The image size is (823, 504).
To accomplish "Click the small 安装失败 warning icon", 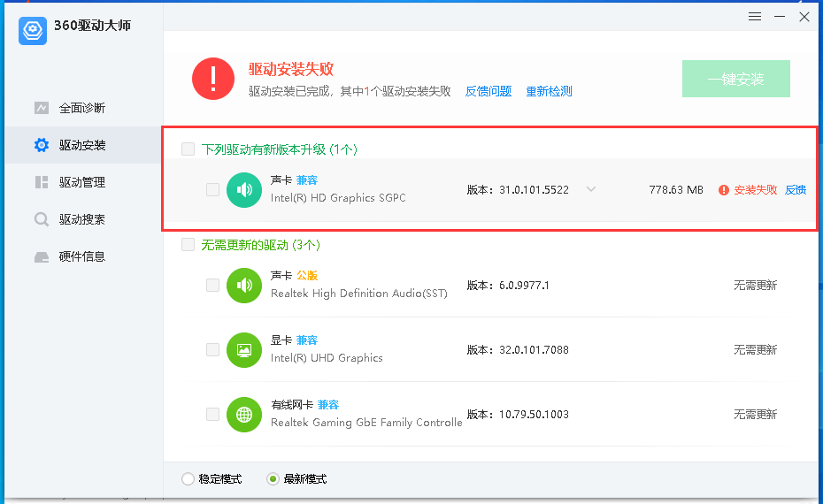I will 724,190.
